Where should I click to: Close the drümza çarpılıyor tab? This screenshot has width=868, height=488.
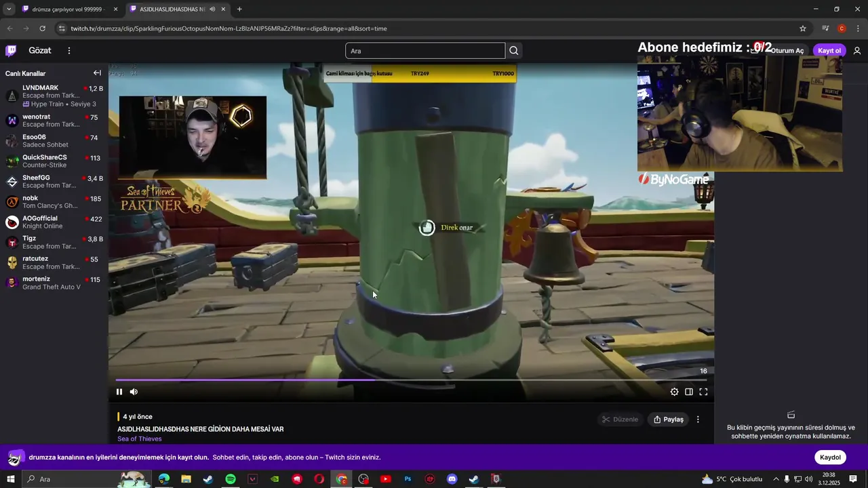[115, 9]
